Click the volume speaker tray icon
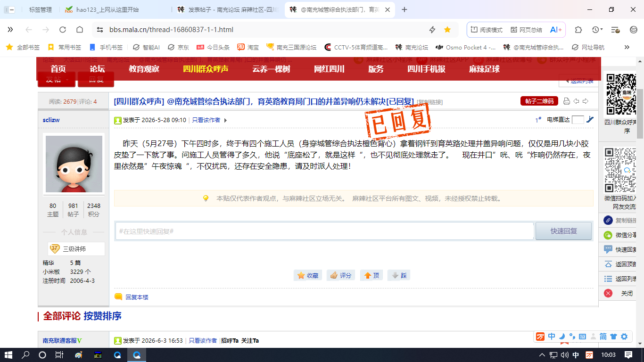 coord(564,355)
